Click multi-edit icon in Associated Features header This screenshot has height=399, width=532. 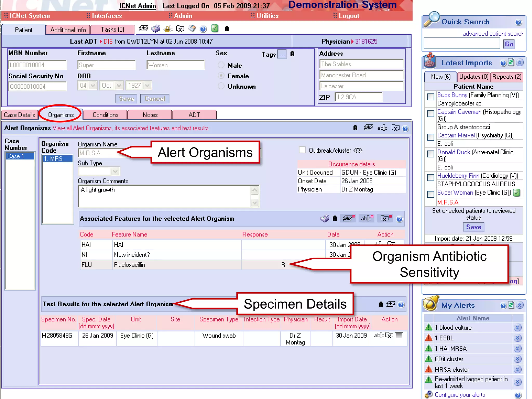pos(367,218)
